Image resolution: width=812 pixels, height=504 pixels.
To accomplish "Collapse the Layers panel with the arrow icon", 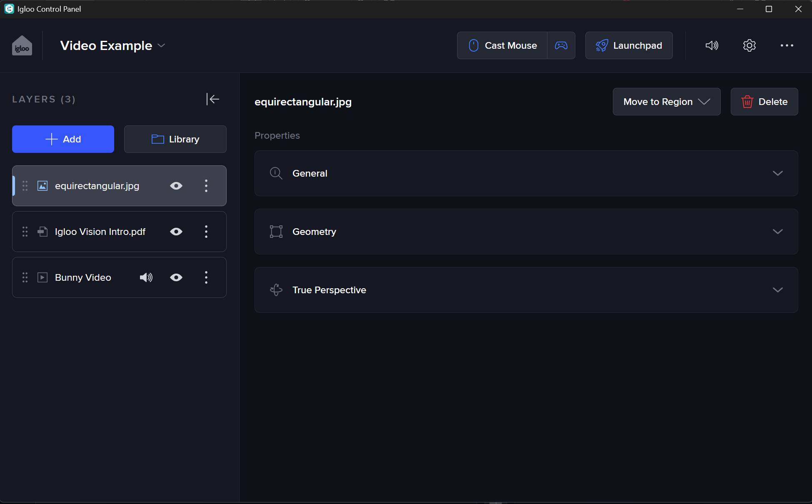I will click(x=213, y=99).
